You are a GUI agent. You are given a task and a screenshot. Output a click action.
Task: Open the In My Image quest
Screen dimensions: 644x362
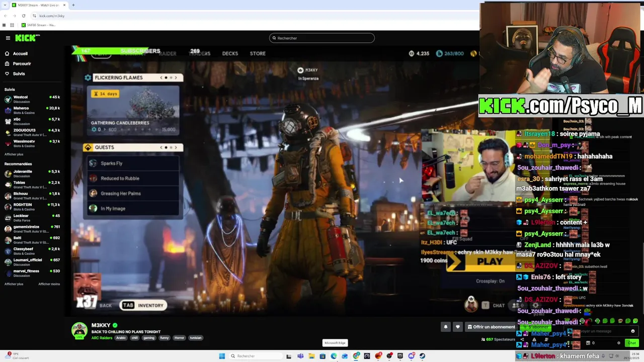click(133, 209)
